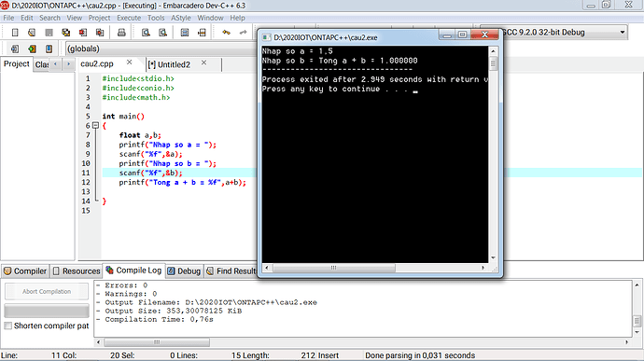Click the Print toolbar icon
The image size is (644, 361).
[121, 33]
